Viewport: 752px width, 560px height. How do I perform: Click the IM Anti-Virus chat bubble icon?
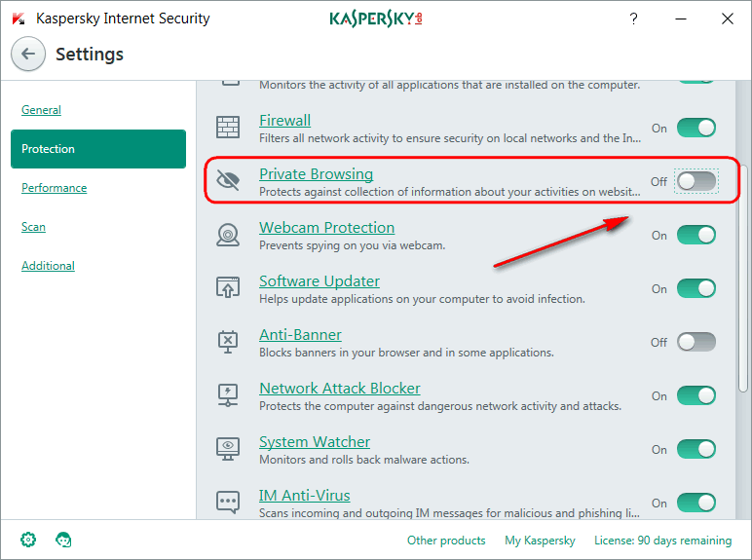pyautogui.click(x=228, y=502)
